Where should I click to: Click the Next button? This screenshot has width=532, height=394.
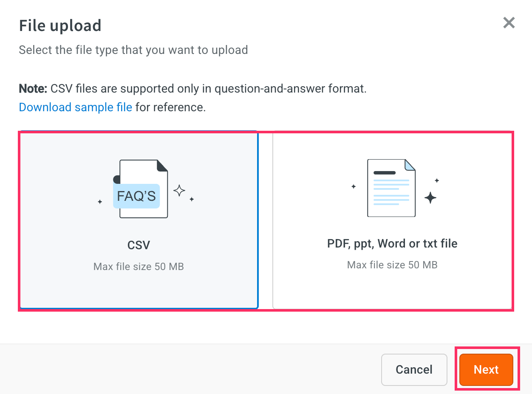click(487, 369)
